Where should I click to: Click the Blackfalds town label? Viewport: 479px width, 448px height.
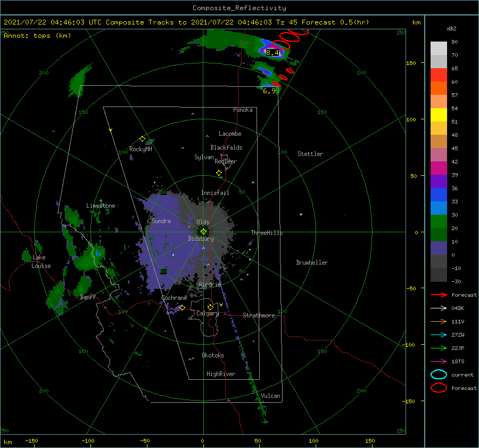[226, 148]
